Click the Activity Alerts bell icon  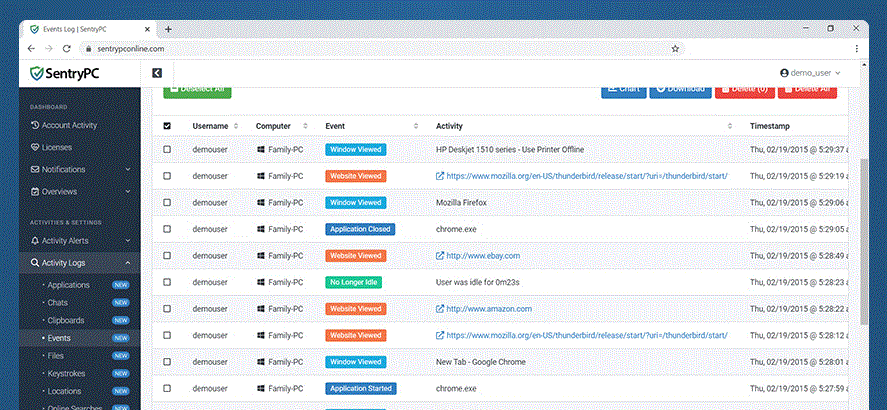(x=35, y=240)
